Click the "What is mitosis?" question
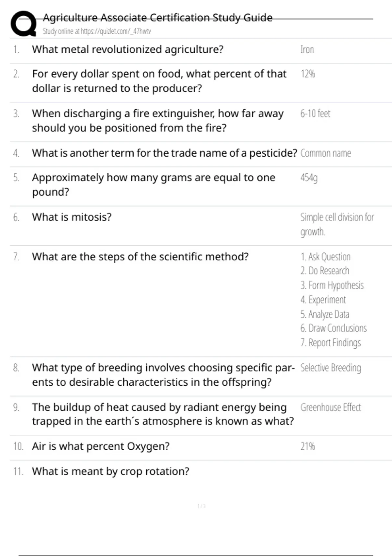This screenshot has width=392, height=556. [x=72, y=217]
